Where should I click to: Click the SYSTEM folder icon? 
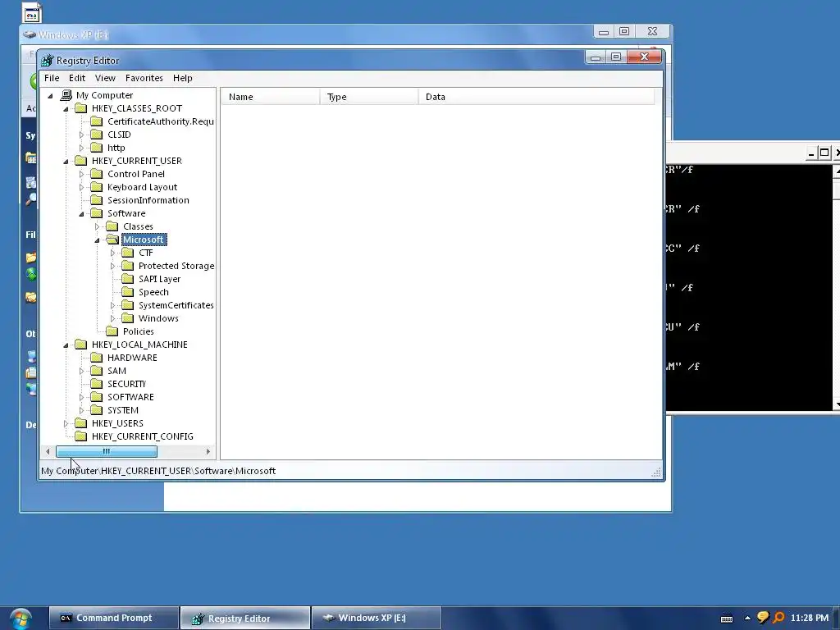point(97,410)
